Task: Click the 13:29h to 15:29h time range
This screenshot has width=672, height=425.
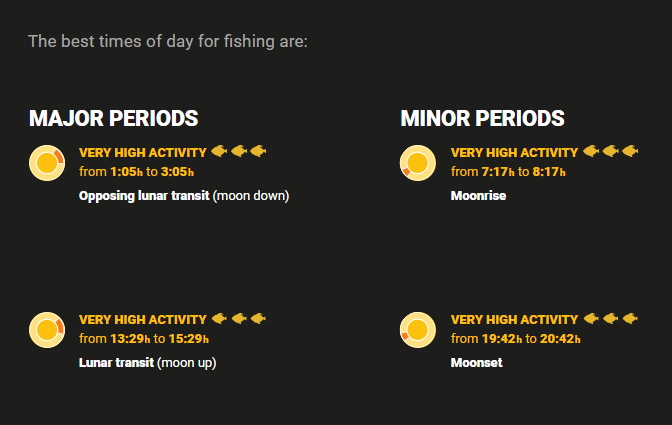Action: pyautogui.click(x=144, y=339)
